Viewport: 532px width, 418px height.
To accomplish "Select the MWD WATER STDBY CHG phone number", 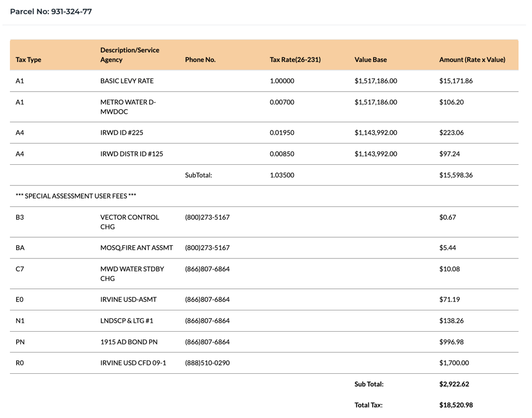I will (207, 269).
